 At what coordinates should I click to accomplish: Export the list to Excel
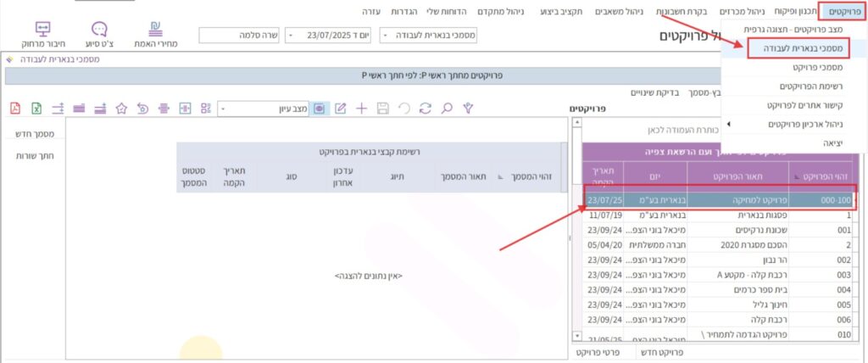[x=36, y=109]
